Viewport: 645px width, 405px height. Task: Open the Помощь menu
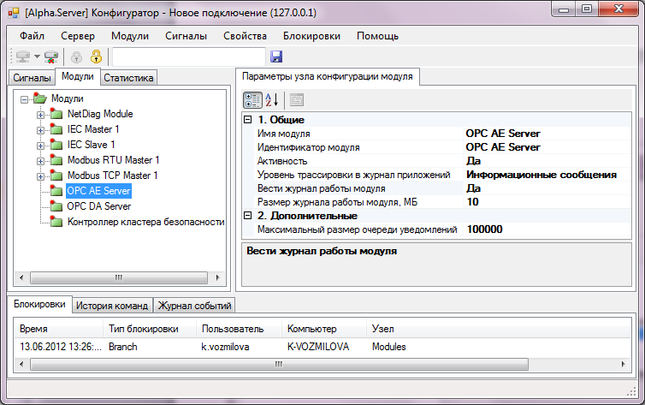coord(378,36)
